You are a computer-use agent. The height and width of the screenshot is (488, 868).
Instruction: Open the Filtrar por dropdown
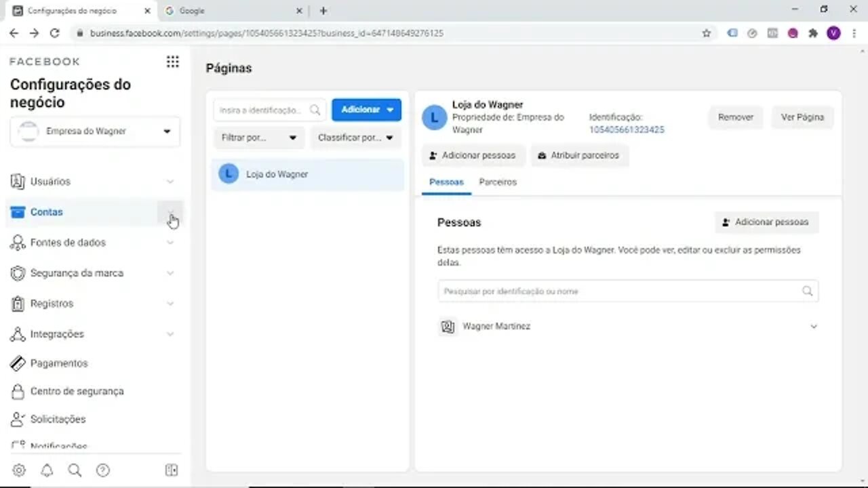259,138
